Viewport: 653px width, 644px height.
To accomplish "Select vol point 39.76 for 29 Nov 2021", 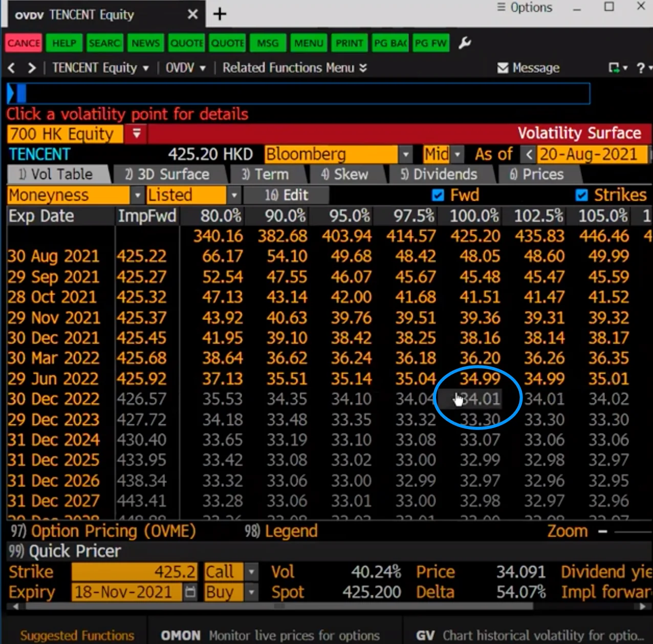I will coord(351,317).
